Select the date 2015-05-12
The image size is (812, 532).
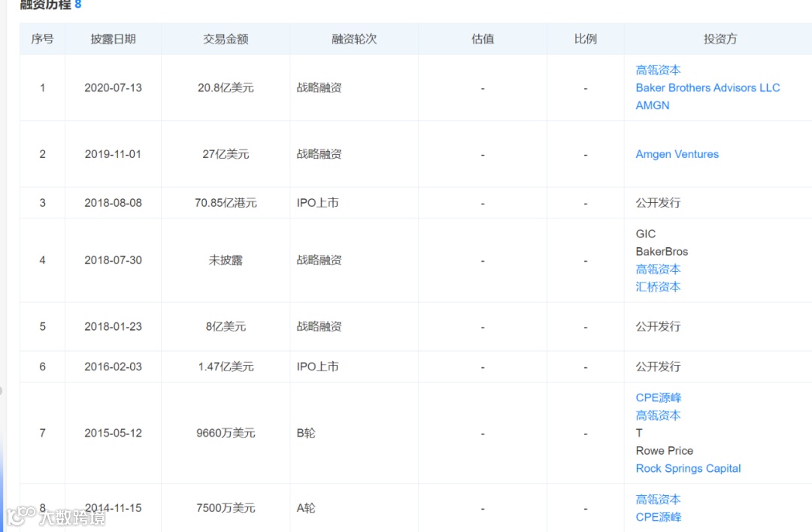tap(113, 433)
